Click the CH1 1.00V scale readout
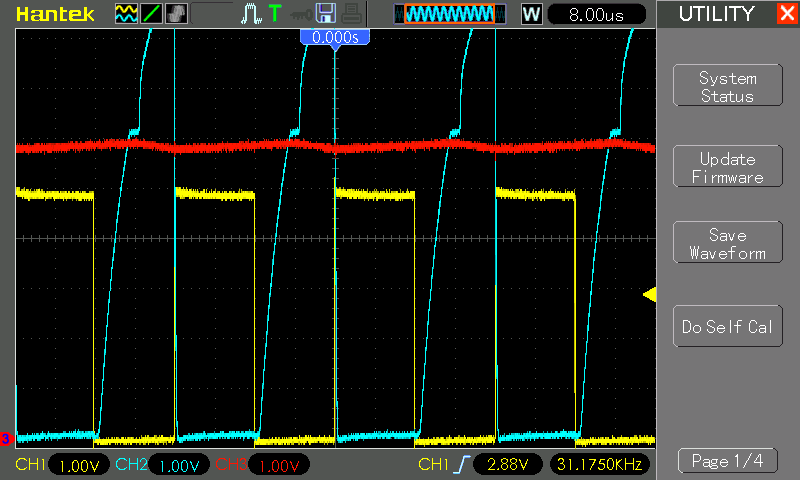The height and width of the screenshot is (480, 800). click(78, 465)
